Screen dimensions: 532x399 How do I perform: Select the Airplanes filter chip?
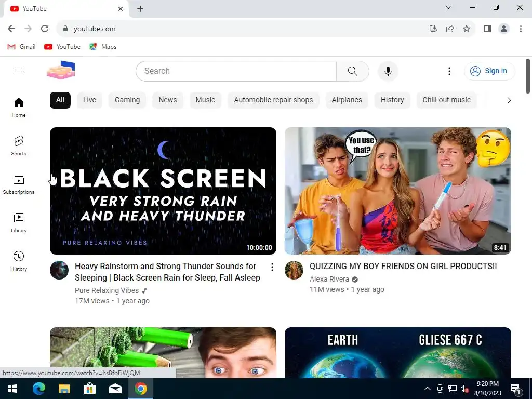[x=347, y=100]
